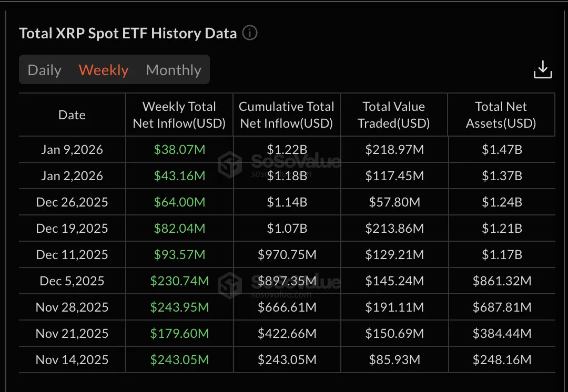The image size is (568, 392).
Task: Click the download icon to export data
Action: pyautogui.click(x=543, y=69)
